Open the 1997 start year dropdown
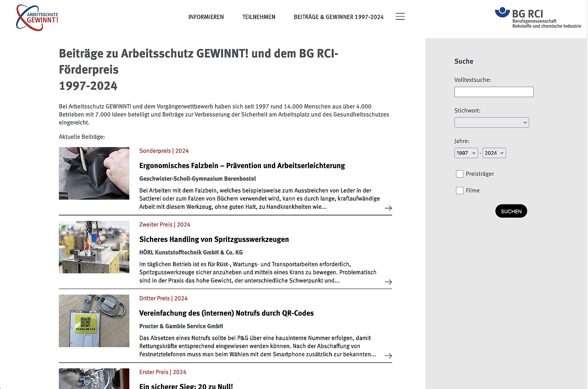The image size is (588, 389). point(466,153)
